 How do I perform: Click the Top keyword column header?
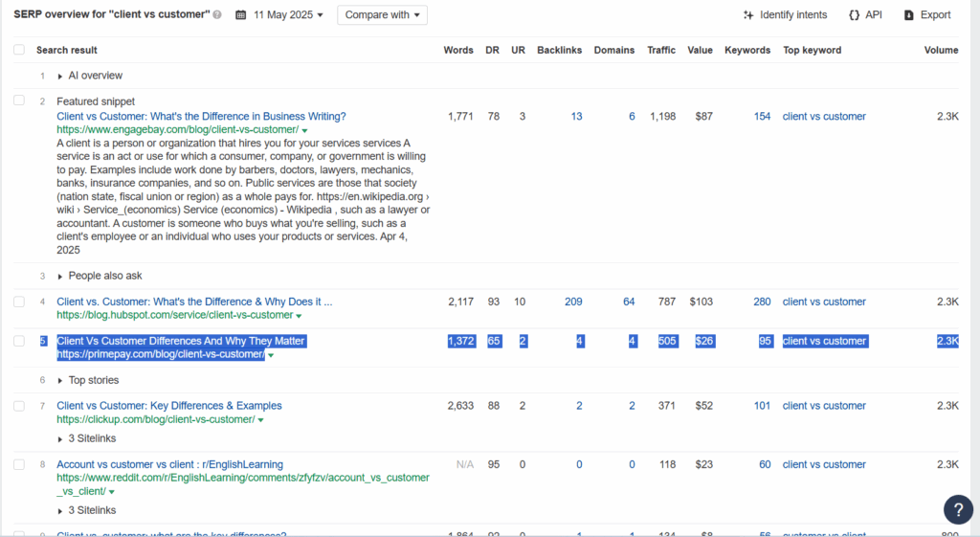point(812,50)
